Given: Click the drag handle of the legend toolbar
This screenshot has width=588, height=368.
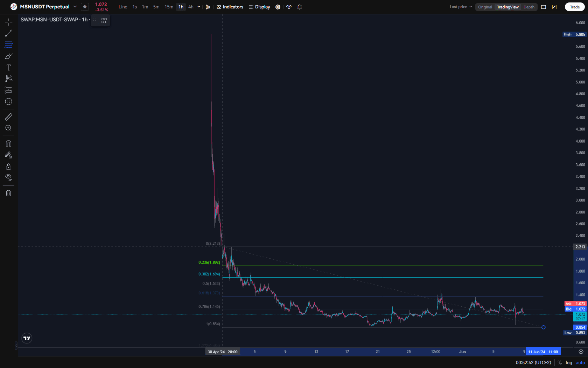Looking at the screenshot, I should [94, 20].
